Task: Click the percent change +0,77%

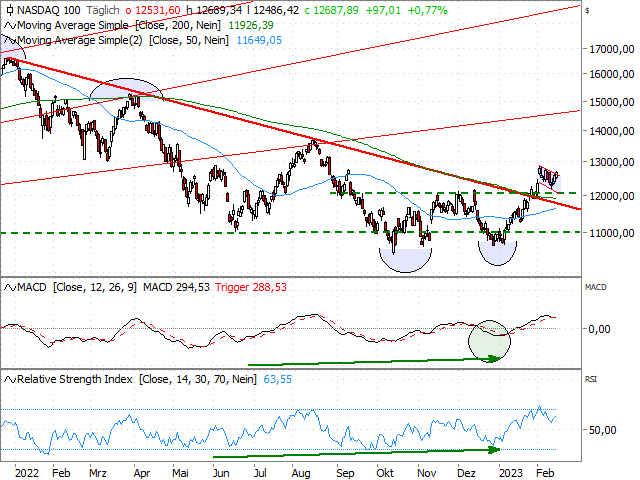Action: (x=429, y=10)
